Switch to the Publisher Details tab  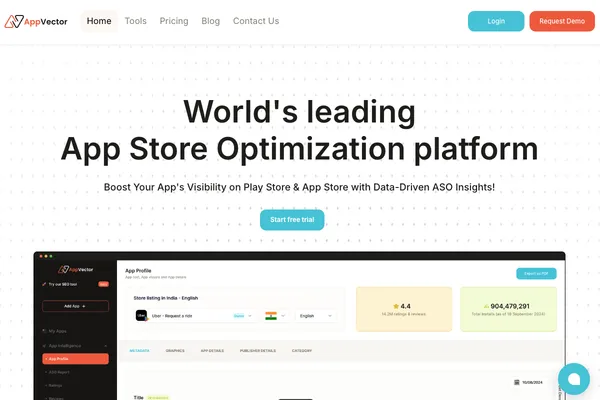[258, 351]
